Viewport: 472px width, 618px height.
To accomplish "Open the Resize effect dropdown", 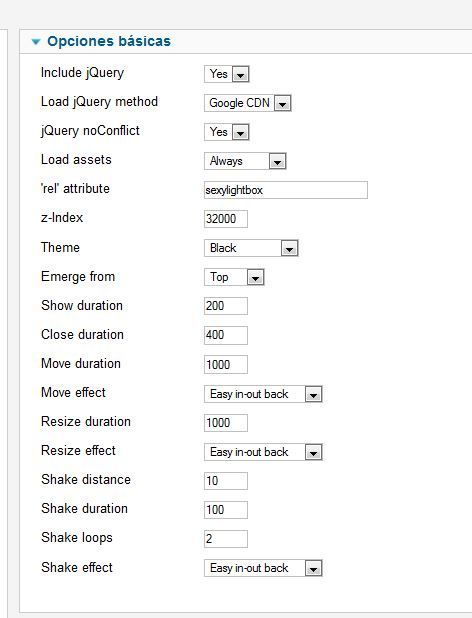I will [263, 452].
